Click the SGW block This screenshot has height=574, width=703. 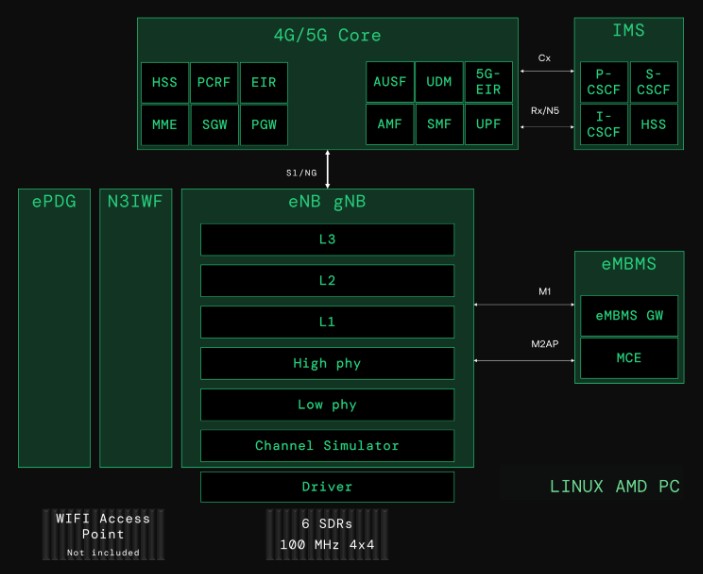[214, 125]
